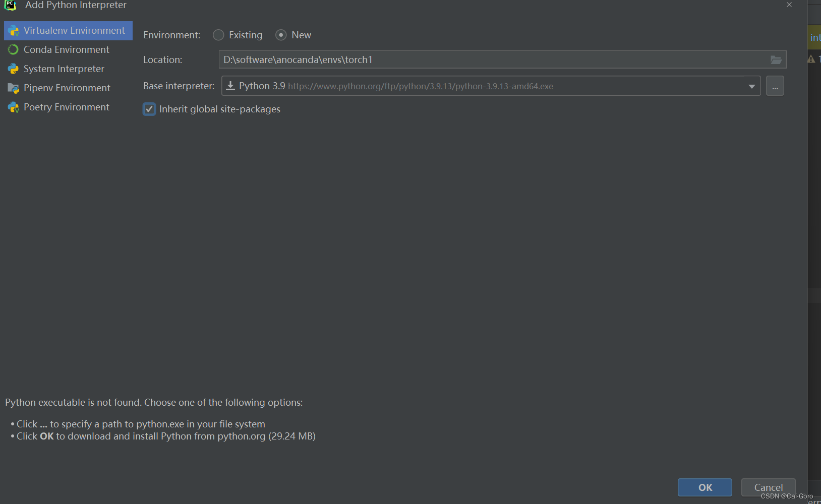Click the Conda green ring icon
821x504 pixels.
pos(13,49)
